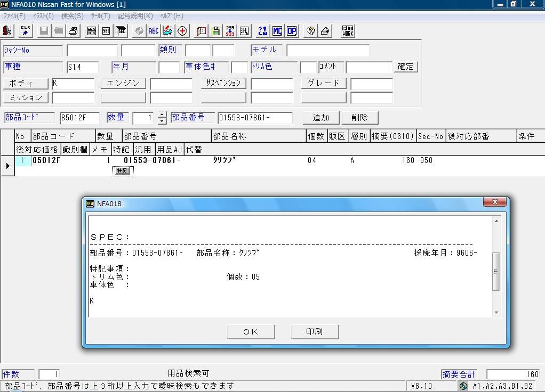545x392 pixels.
Task: Increase quantity with the 数量 up arrow
Action: click(x=162, y=115)
